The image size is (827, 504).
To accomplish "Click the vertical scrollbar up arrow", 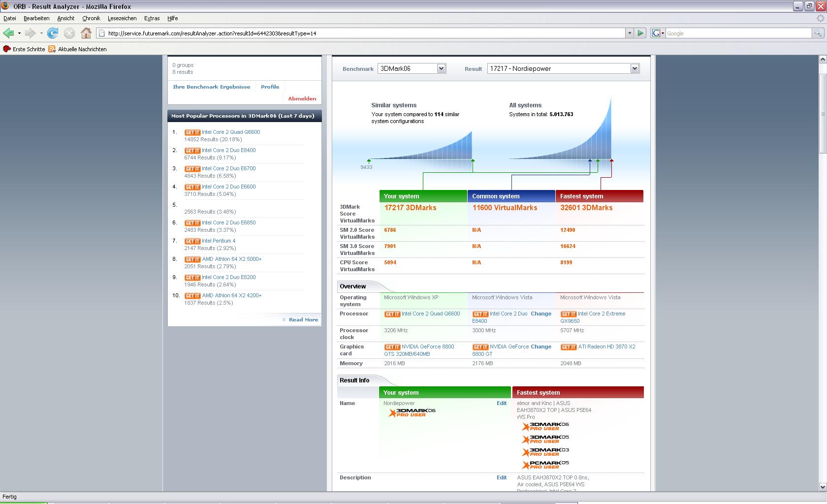I will point(823,60).
